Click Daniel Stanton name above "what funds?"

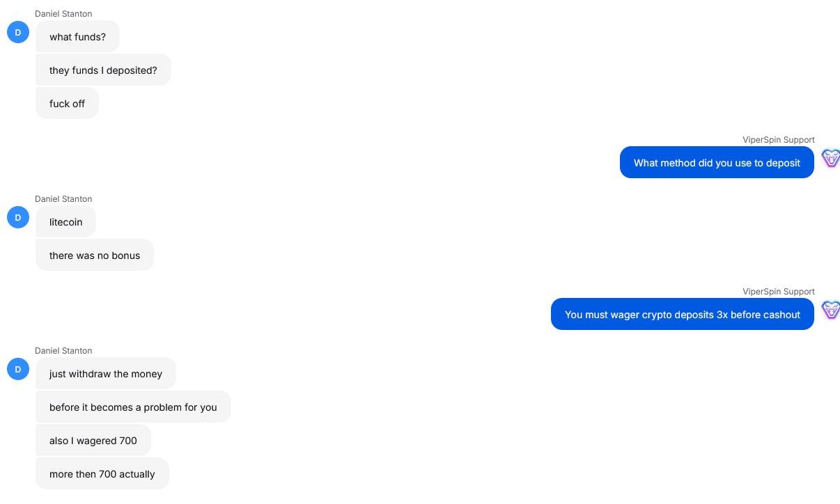click(x=63, y=14)
